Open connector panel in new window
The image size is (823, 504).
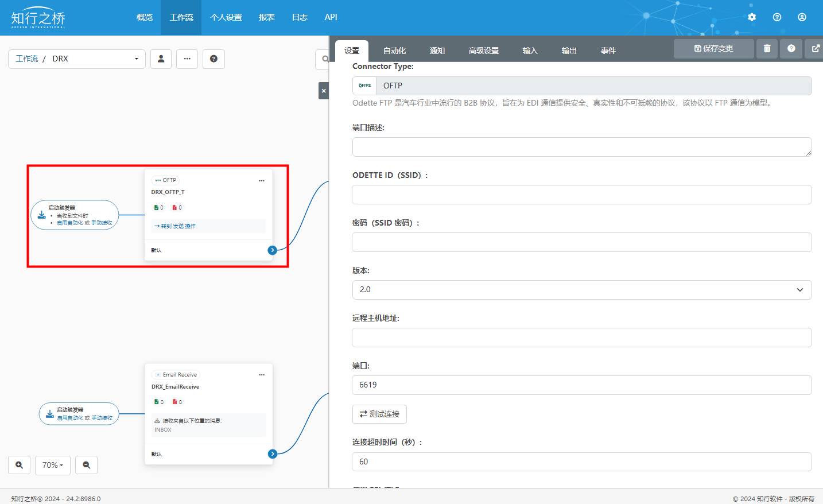point(815,49)
